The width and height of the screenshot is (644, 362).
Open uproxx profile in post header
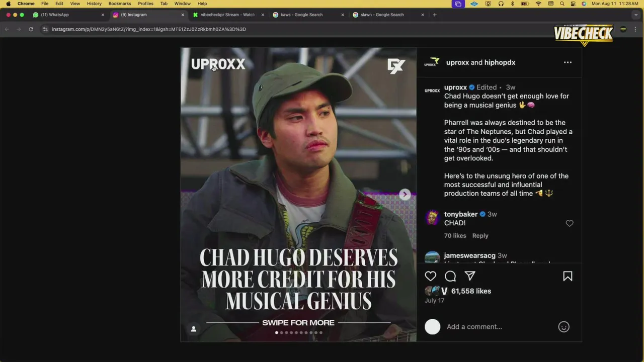(457, 62)
